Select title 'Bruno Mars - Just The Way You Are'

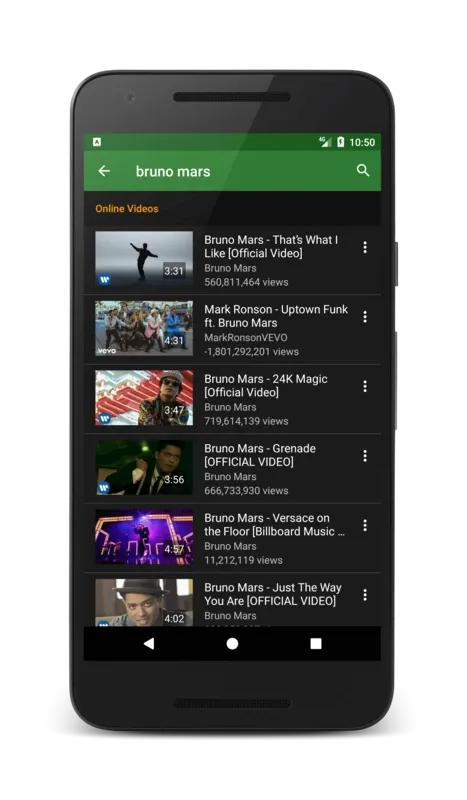(273, 594)
